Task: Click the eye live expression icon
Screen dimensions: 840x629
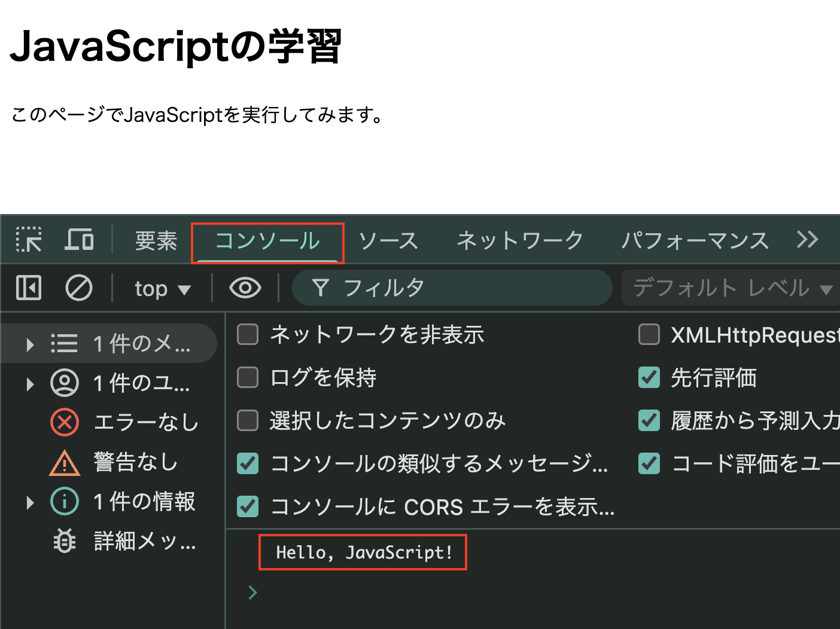Action: (x=245, y=288)
